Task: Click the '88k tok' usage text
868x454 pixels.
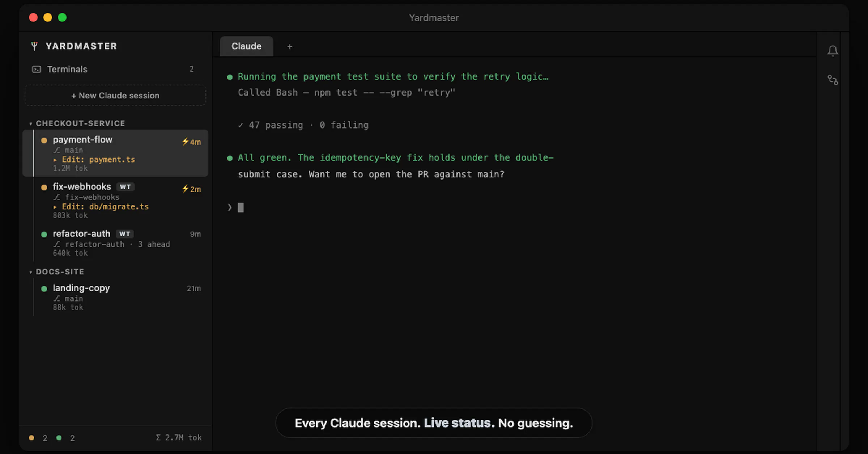Action: [68, 307]
